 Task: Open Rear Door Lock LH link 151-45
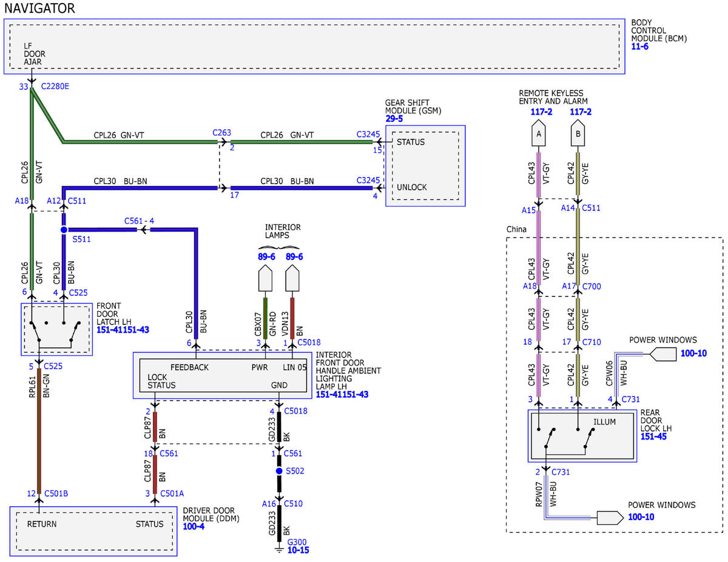(x=653, y=436)
